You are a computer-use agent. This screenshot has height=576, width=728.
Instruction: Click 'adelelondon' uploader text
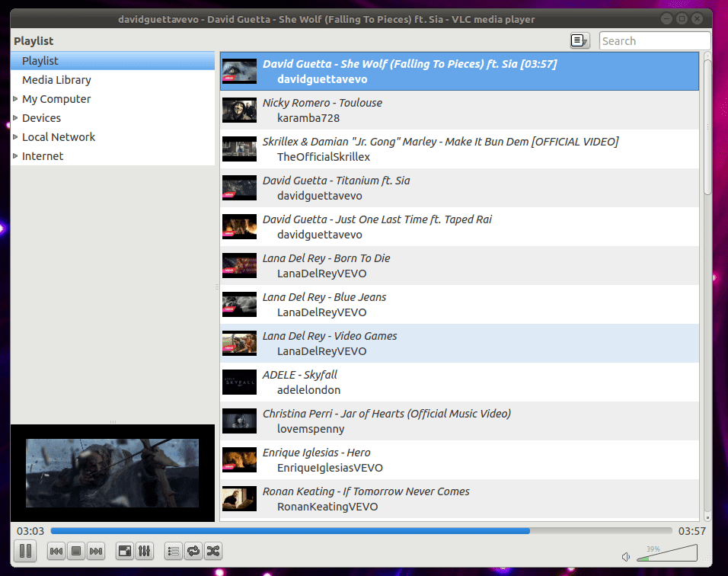(308, 390)
